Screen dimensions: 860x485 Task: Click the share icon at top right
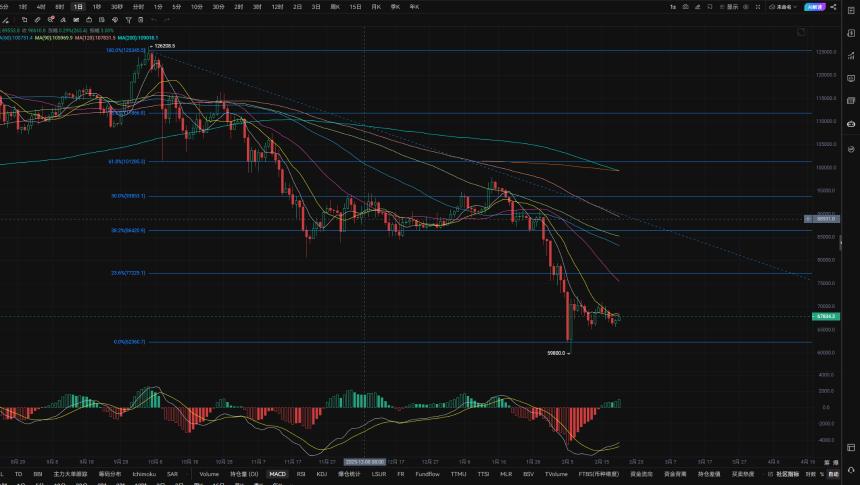pos(833,7)
